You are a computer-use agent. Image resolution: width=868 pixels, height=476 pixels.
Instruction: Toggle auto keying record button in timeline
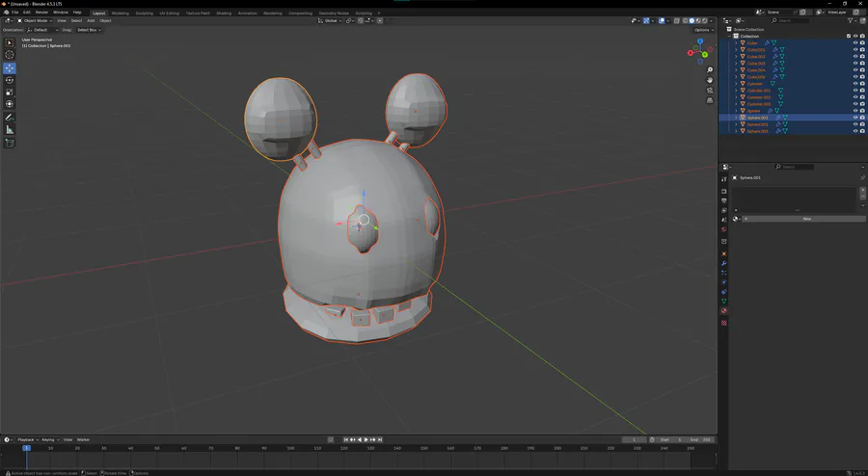pos(331,439)
